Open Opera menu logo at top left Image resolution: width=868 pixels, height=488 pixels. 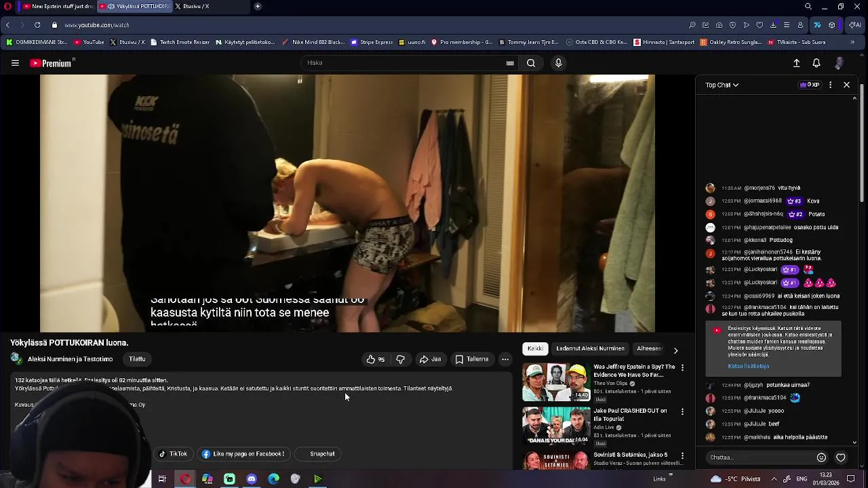pyautogui.click(x=7, y=6)
